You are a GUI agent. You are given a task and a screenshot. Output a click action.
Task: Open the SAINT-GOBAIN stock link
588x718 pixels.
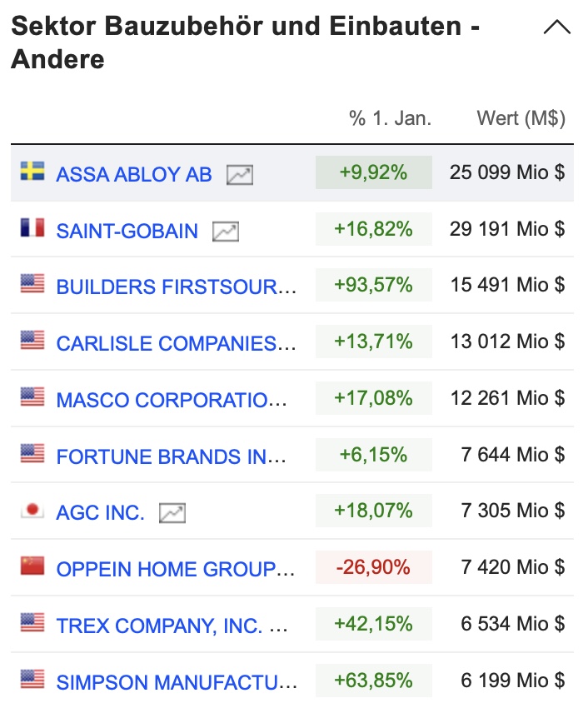[x=127, y=231]
